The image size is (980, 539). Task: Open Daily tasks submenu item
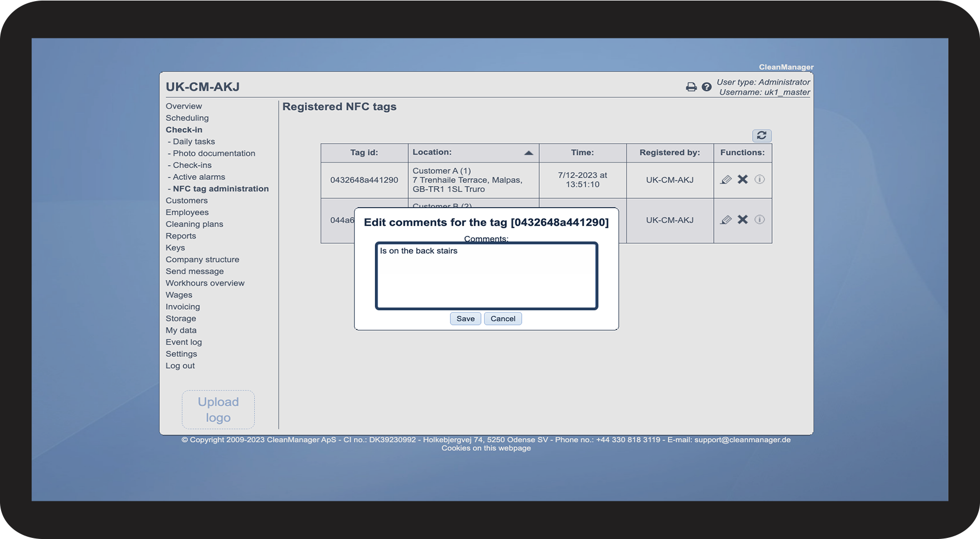(194, 142)
